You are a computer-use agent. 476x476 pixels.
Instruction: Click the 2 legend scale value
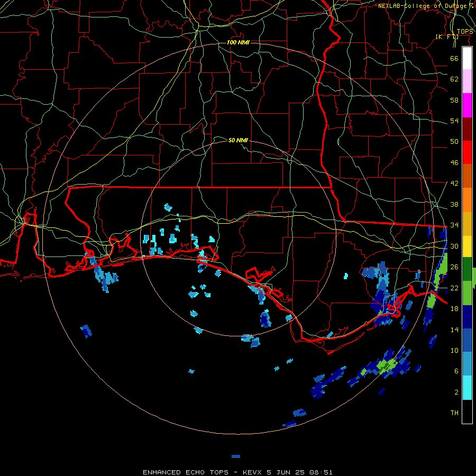pos(456,392)
